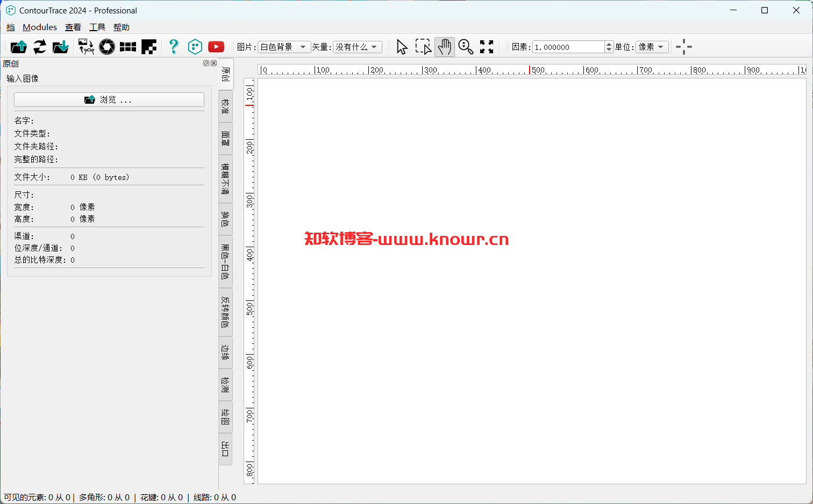Screen dimensions: 813x504
Task: Open help via the question mark icon
Action: click(173, 47)
